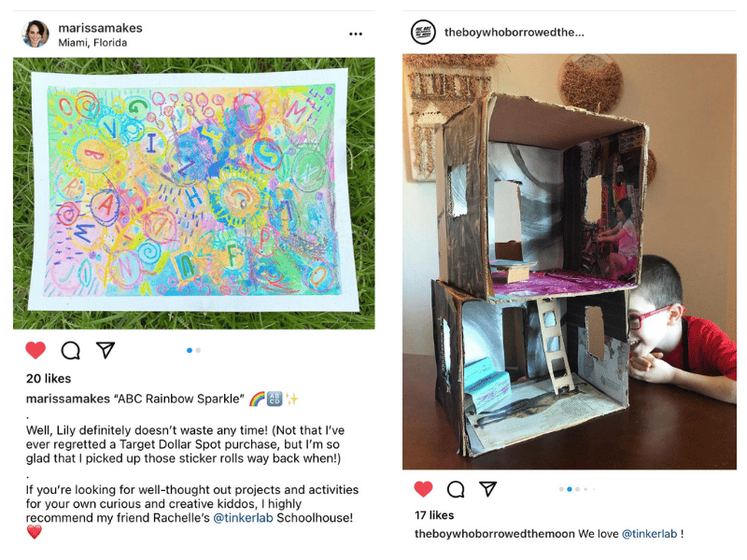
Task: Unlike the marissamakes post heart icon
Action: tap(35, 351)
